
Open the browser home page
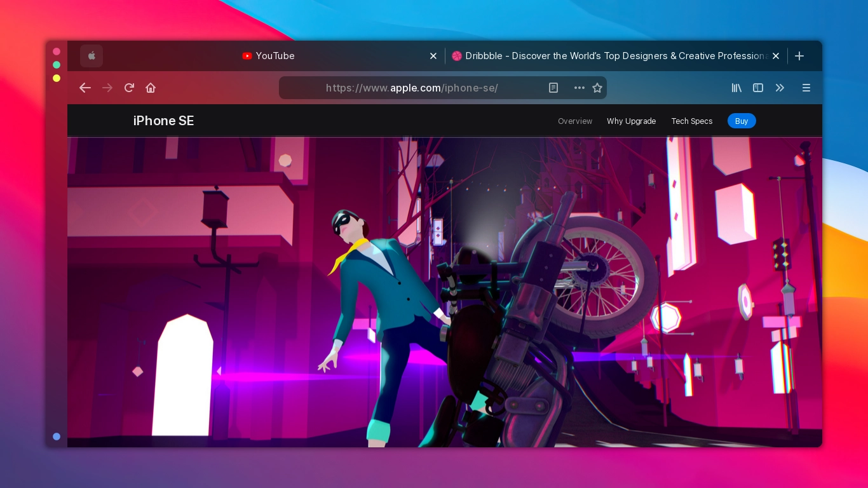[151, 88]
